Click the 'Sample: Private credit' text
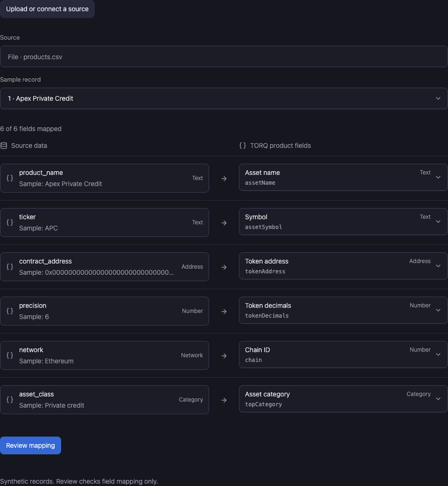The image size is (448, 486). click(x=51, y=405)
